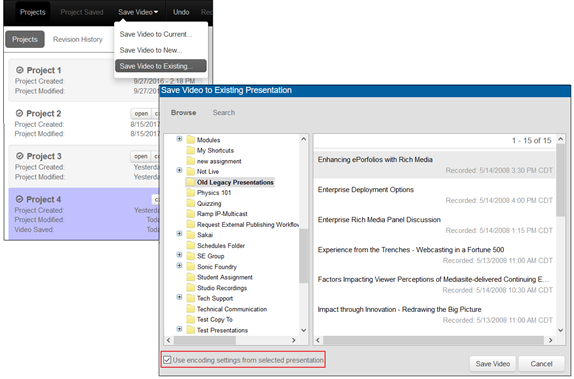Select the Projects tab under toolbar
Screen dimensions: 574x379
click(25, 39)
